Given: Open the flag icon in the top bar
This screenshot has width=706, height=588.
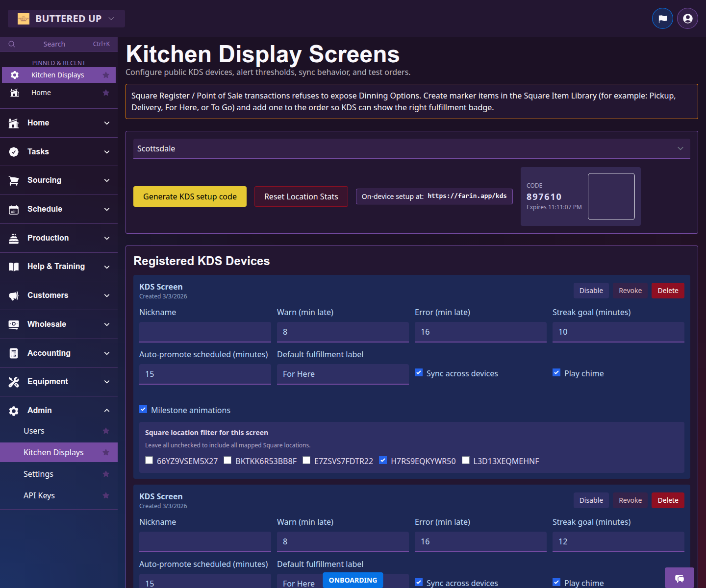Looking at the screenshot, I should pyautogui.click(x=662, y=18).
